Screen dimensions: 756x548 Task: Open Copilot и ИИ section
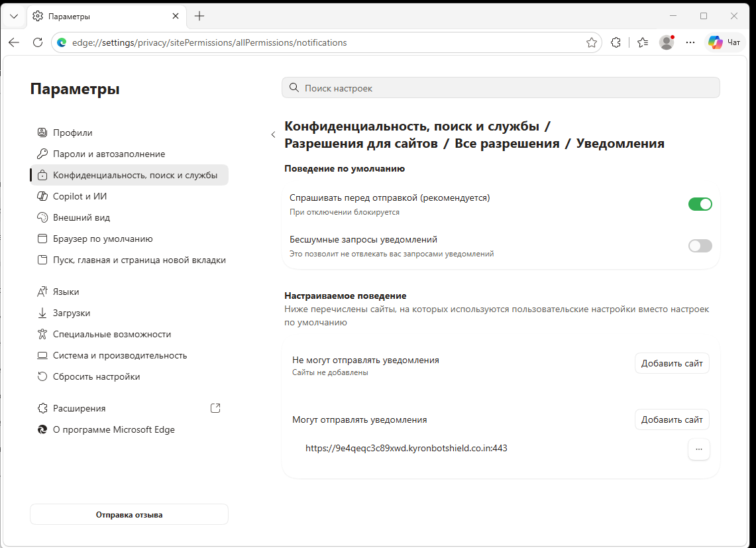click(129, 196)
